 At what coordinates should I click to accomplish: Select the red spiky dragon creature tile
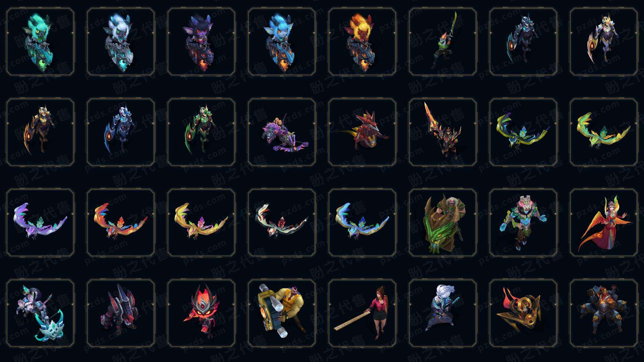point(362,132)
